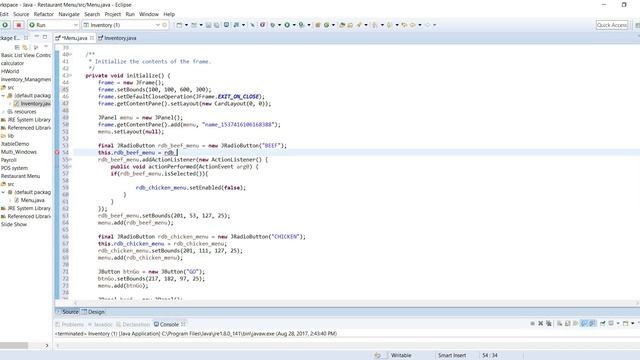Click the Save All toolbar icon
The width and height of the screenshot is (640, 360).
[217, 25]
